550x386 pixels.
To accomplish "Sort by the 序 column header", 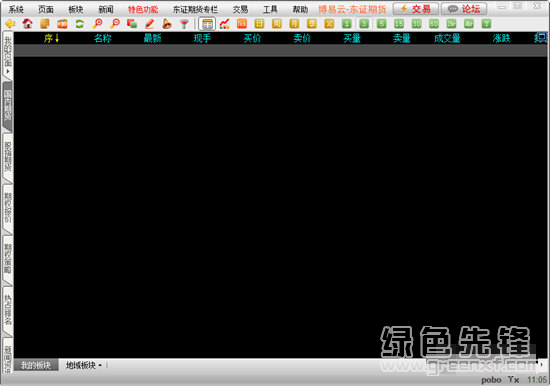I will click(52, 38).
